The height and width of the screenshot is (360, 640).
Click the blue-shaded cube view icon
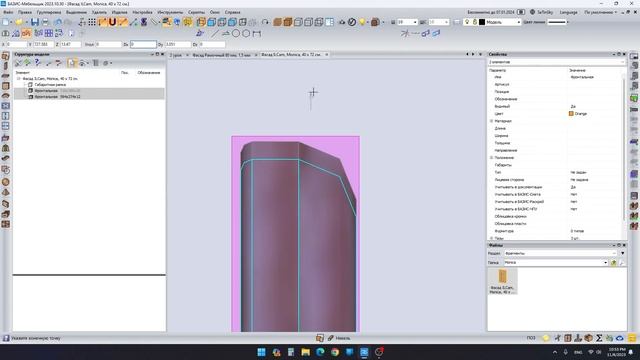211,22
